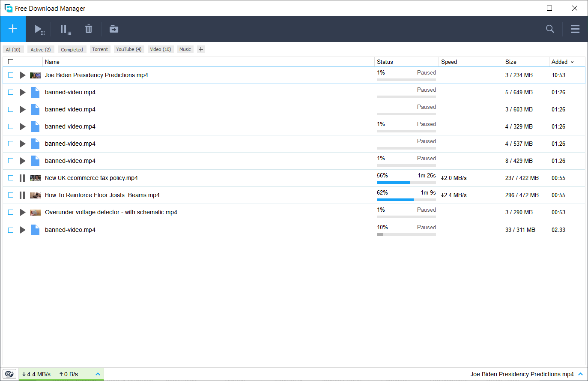Viewport: 588px width, 381px height.
Task: Resume the banned-video.mp4 download of 603 MB
Action: tap(23, 109)
